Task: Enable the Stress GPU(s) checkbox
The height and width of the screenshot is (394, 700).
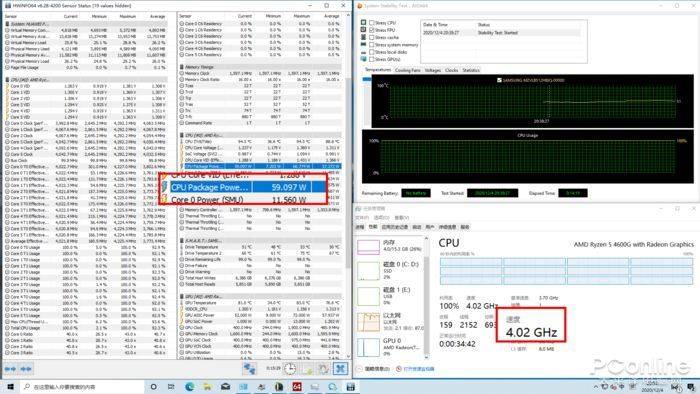Action: [x=371, y=59]
